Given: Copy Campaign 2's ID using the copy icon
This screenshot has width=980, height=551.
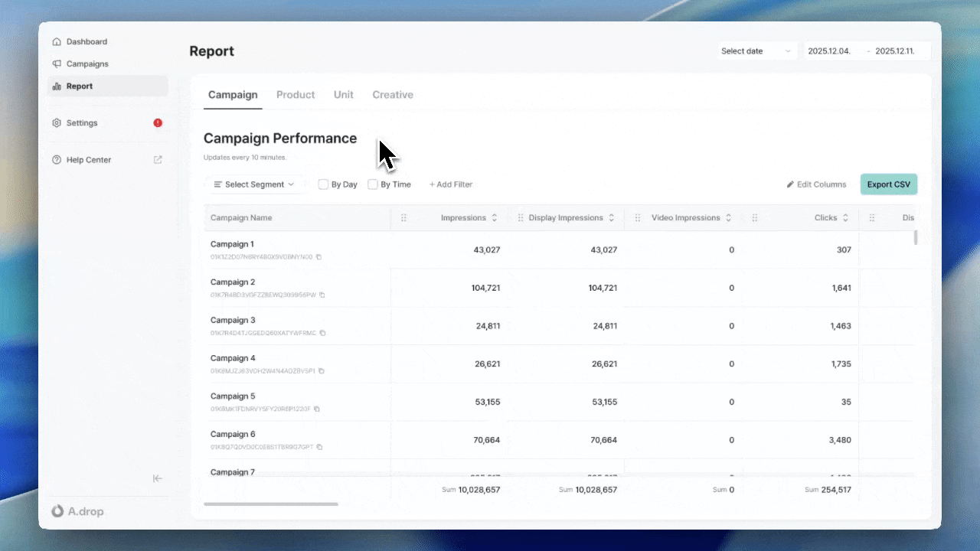Looking at the screenshot, I should [321, 295].
